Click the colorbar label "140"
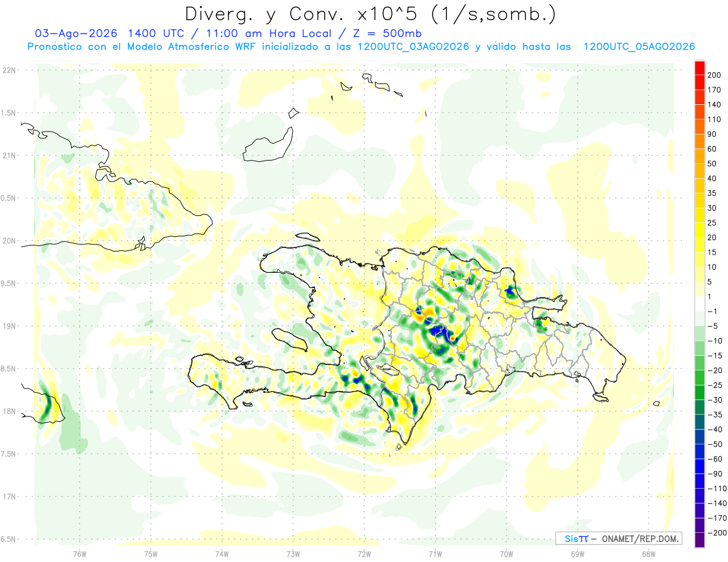Screen dimensions: 728x562 click(x=713, y=105)
